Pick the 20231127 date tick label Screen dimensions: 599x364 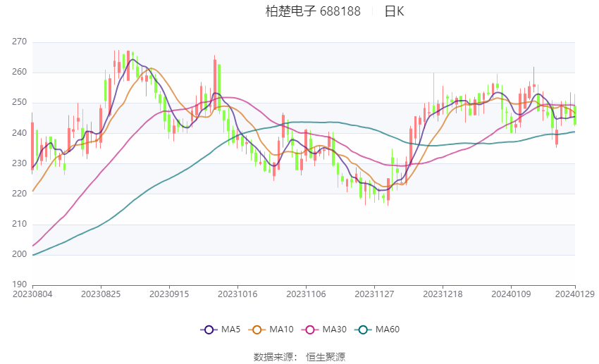374,294
